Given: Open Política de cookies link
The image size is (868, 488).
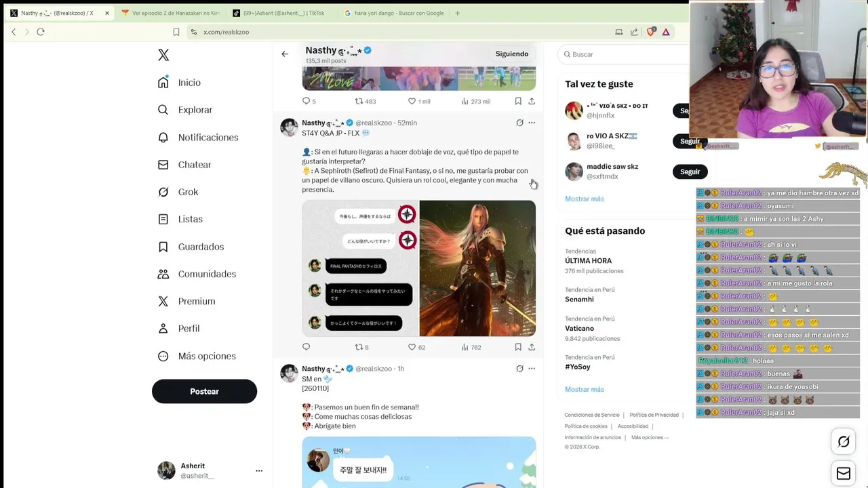Looking at the screenshot, I should [x=586, y=426].
